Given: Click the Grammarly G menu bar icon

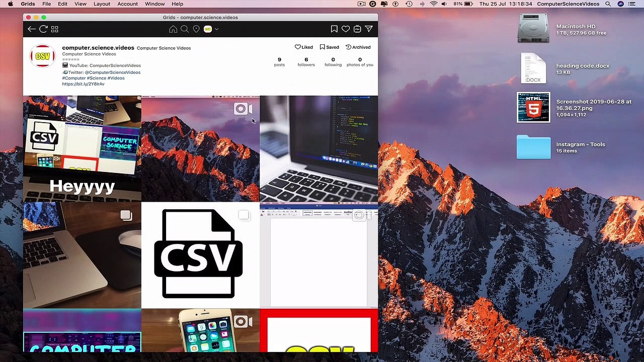Looking at the screenshot, I should coord(373,4).
